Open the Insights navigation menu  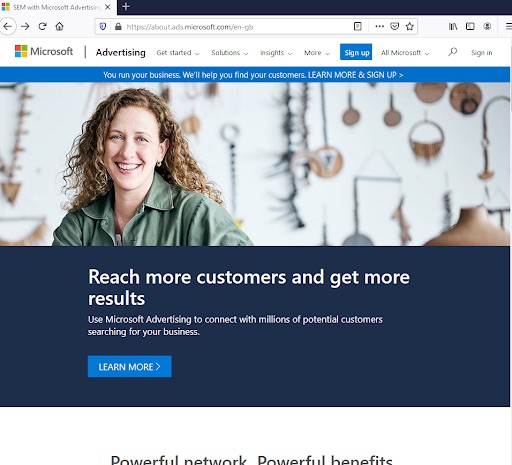pyautogui.click(x=276, y=53)
